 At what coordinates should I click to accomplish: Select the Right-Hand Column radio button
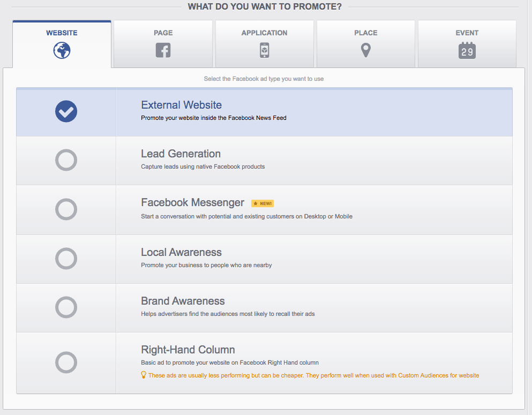click(x=66, y=363)
